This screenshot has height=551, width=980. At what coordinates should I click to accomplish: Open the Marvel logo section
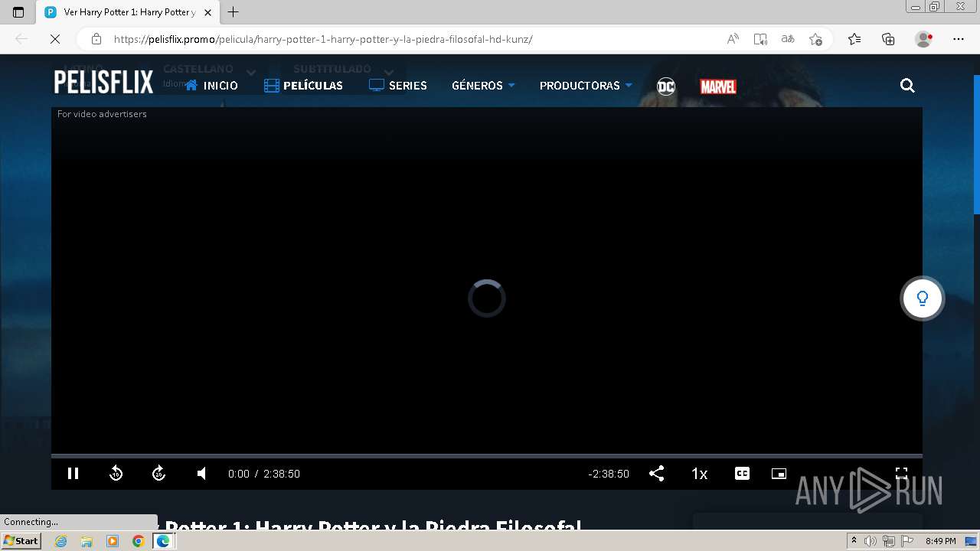tap(718, 86)
